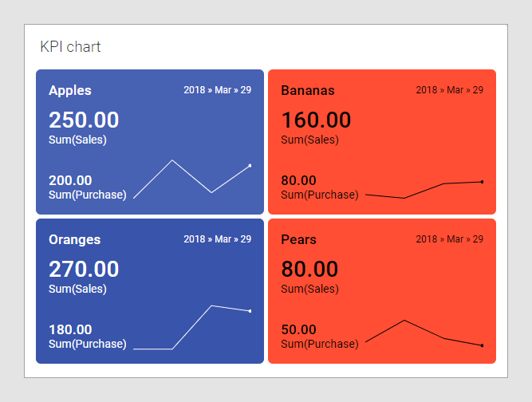Click the Bananas tile date label
The width and height of the screenshot is (532, 402).
(x=449, y=90)
